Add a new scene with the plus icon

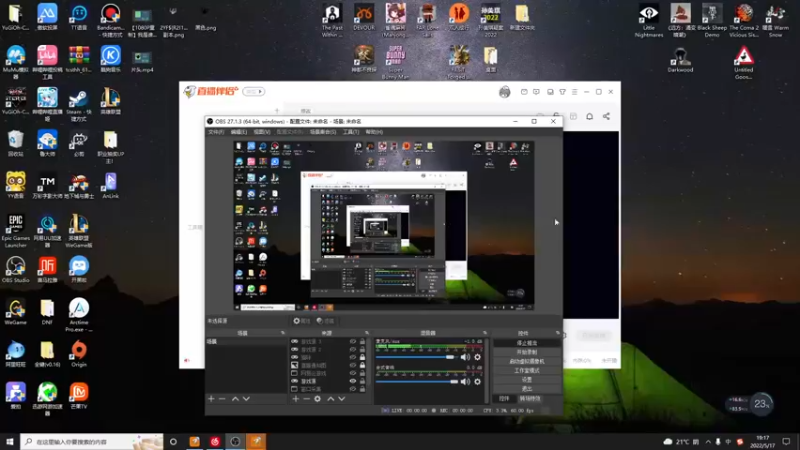coord(211,399)
